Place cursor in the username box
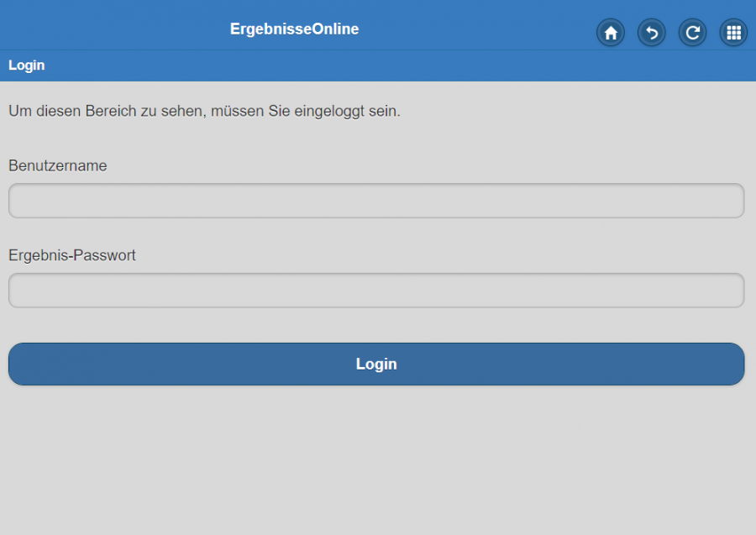This screenshot has width=756, height=535. (x=376, y=201)
